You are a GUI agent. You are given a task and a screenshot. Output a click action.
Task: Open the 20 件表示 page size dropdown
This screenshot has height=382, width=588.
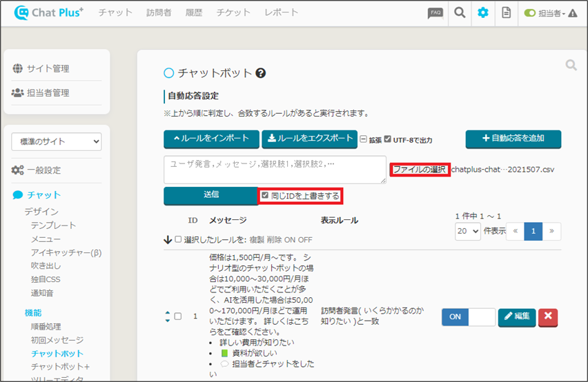[467, 231]
